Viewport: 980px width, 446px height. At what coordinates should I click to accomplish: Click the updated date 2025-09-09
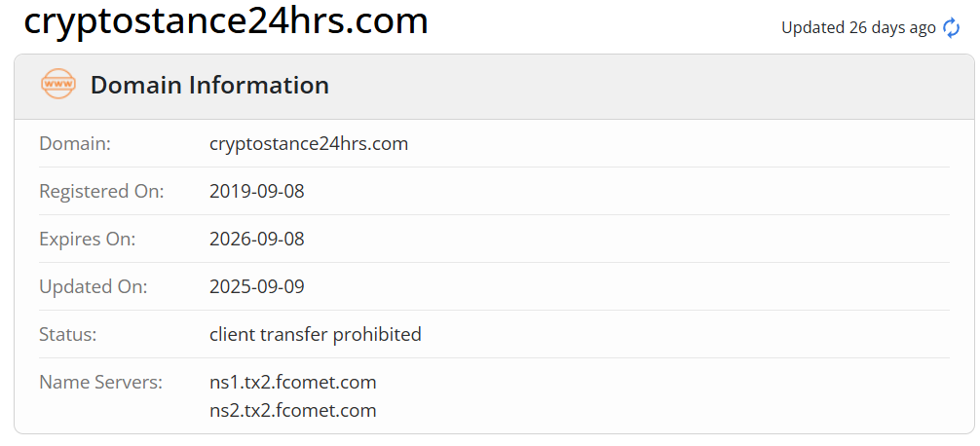pyautogui.click(x=256, y=286)
